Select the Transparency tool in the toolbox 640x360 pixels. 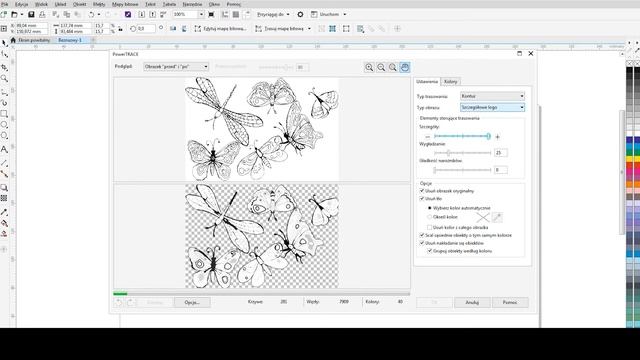[x=4, y=198]
